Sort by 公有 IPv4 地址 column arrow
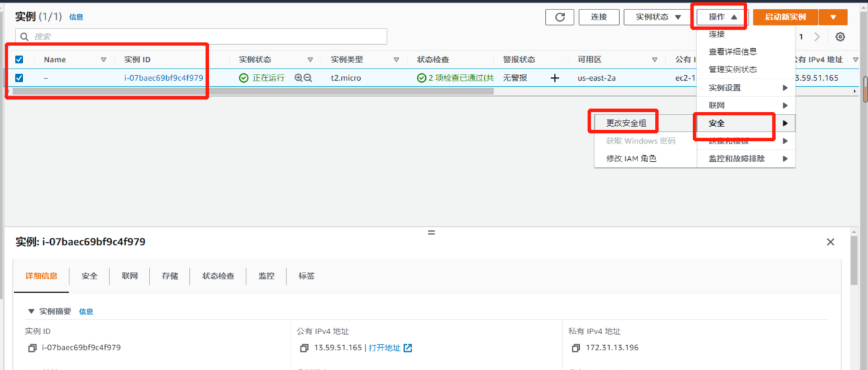 click(854, 60)
